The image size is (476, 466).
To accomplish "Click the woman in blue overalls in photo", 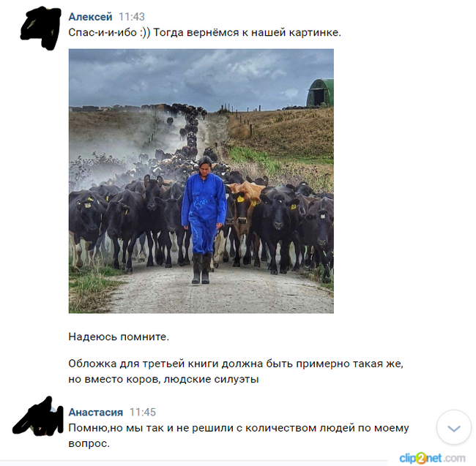I will (x=204, y=219).
